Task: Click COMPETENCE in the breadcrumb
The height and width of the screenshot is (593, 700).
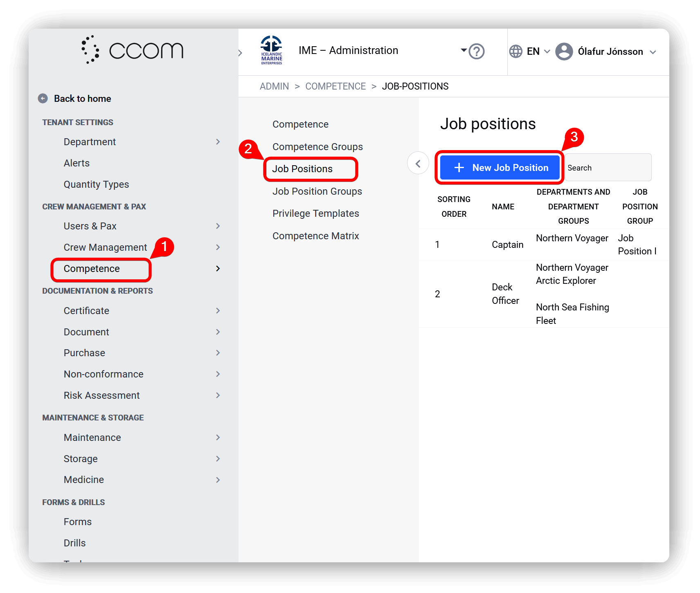Action: pos(335,86)
